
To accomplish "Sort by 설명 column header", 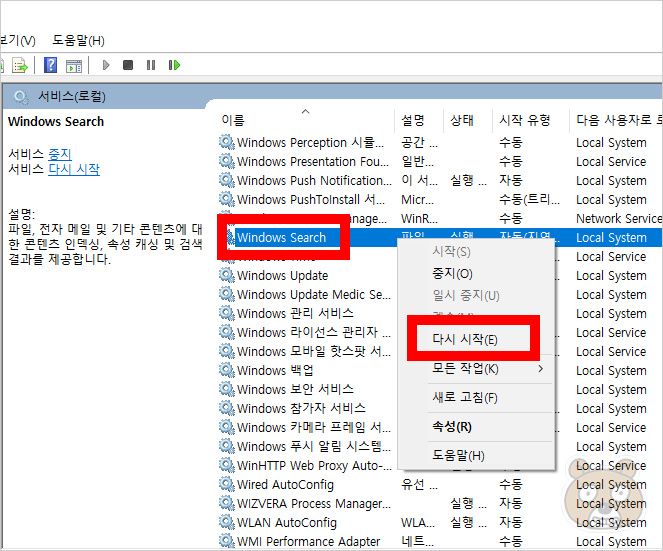I will [413, 120].
